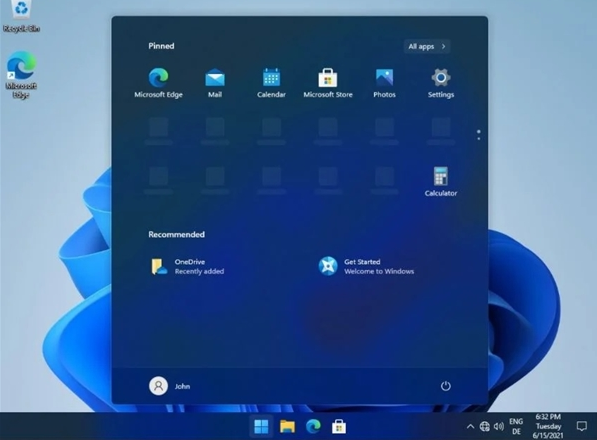
Task: Open Edge from the taskbar
Action: (313, 426)
